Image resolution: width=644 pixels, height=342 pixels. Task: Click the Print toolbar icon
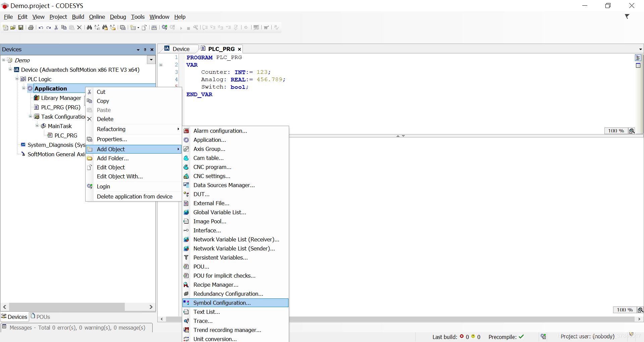pos(31,27)
